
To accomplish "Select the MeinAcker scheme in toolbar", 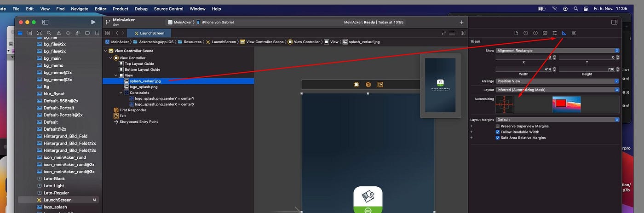I will (x=180, y=22).
